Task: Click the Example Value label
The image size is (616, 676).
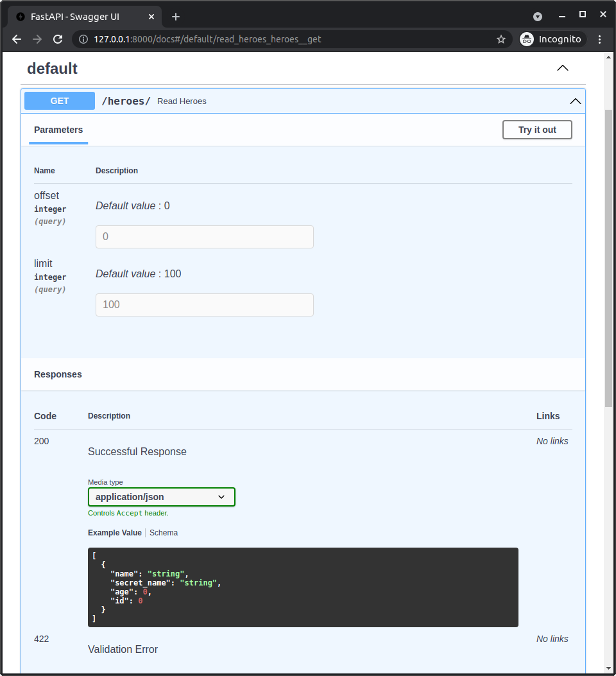Action: click(x=114, y=532)
